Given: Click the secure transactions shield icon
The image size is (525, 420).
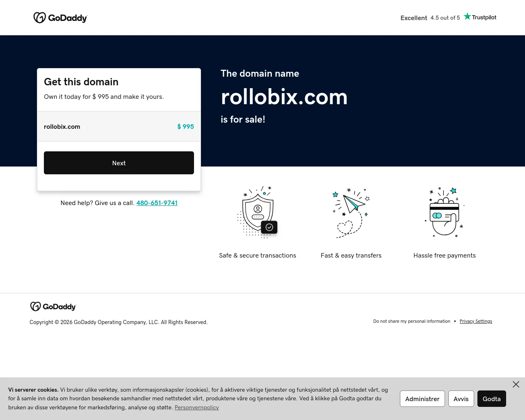Looking at the screenshot, I should tap(258, 212).
